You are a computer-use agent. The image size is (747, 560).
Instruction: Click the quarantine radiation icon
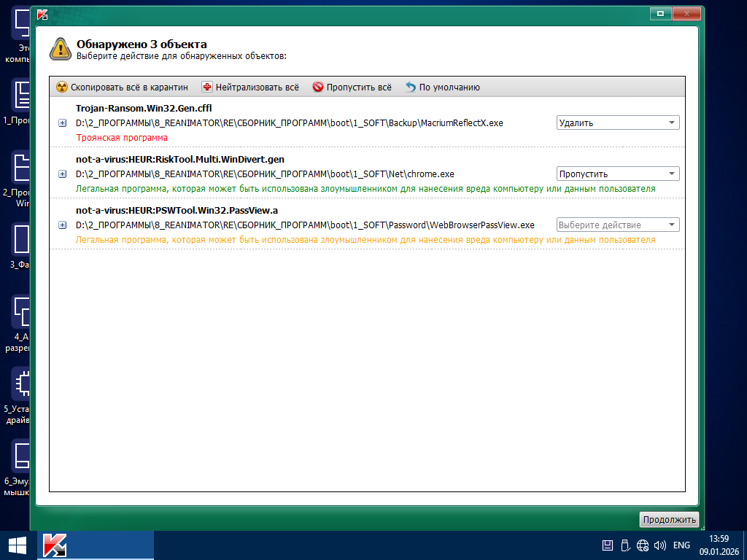pos(62,87)
